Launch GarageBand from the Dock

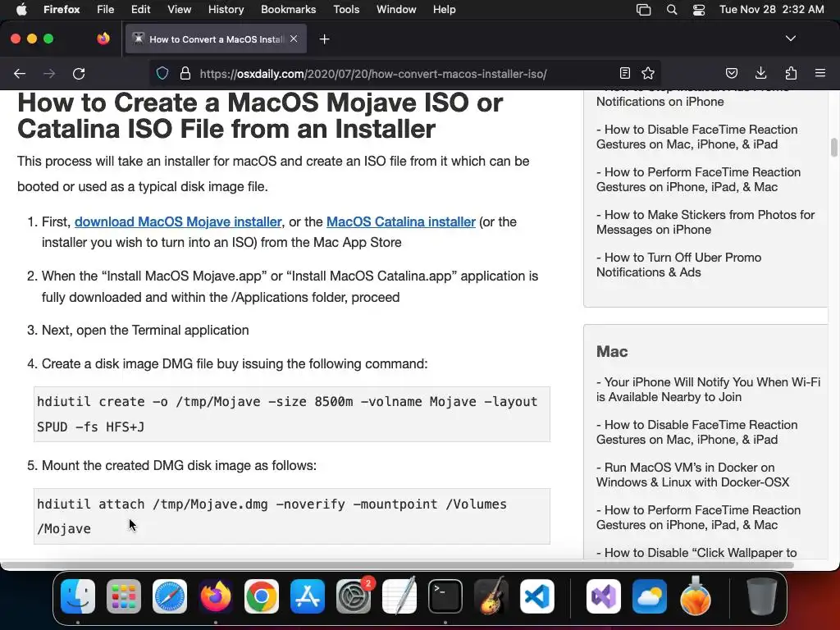point(491,596)
